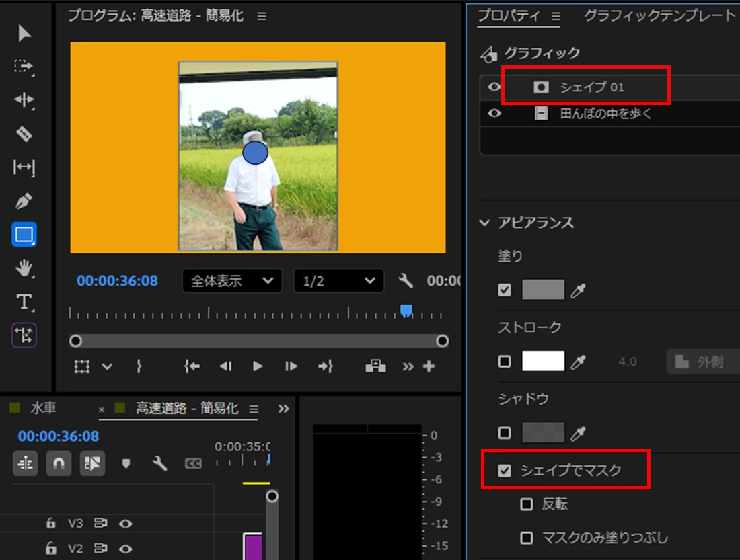This screenshot has width=740, height=560.
Task: Pick fill color with eyedropper
Action: click(578, 290)
